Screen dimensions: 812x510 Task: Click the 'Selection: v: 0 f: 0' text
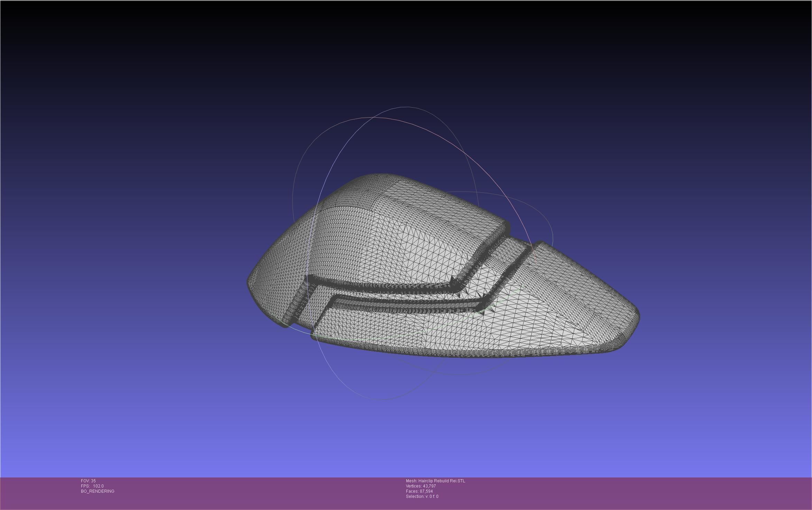pos(422,497)
